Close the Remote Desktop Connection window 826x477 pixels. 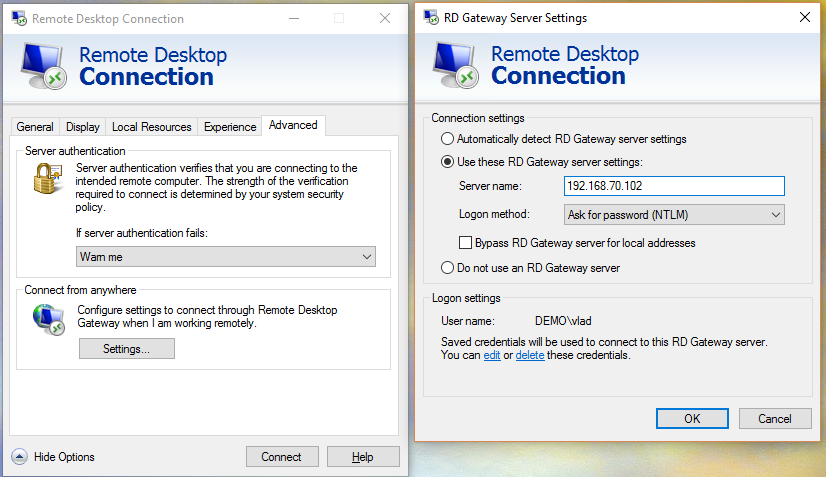pyautogui.click(x=385, y=18)
